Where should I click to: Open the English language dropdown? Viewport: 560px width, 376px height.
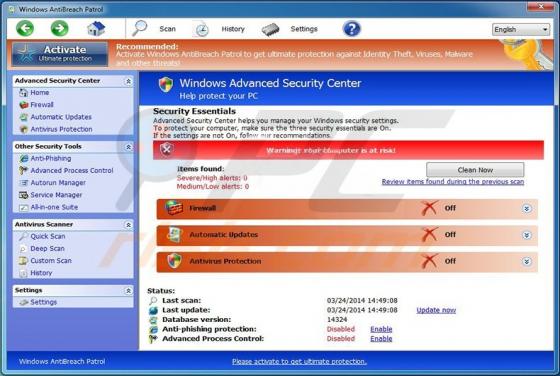coord(521,29)
